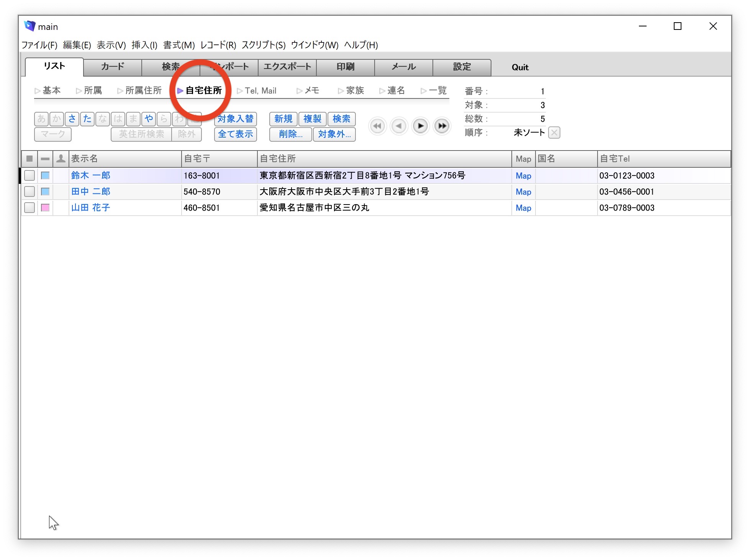Click the 全て表示 button
Screen dimensions: 750x560
tap(235, 134)
